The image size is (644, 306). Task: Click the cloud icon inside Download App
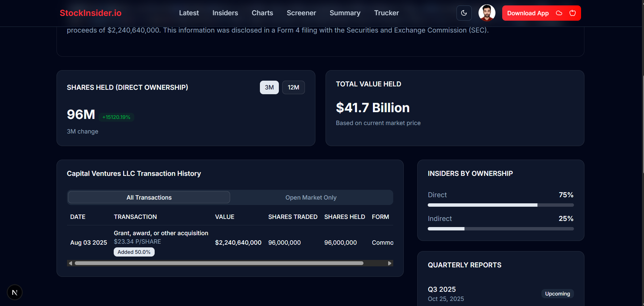pyautogui.click(x=559, y=13)
